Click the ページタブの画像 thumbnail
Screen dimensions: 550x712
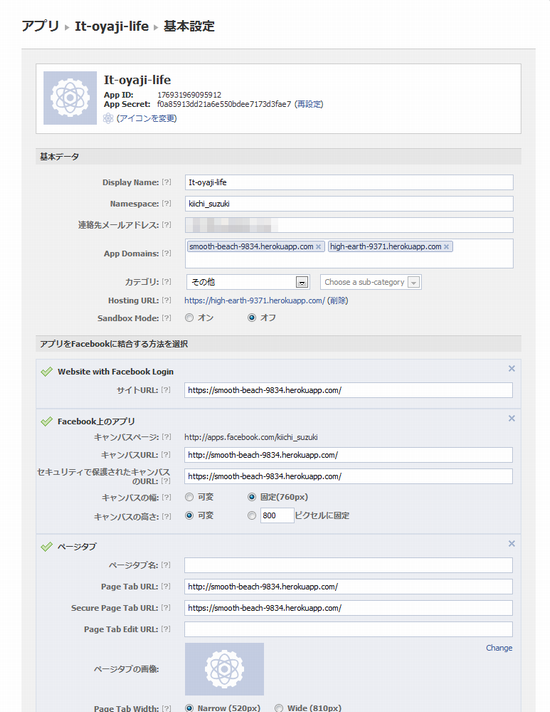pos(224,669)
